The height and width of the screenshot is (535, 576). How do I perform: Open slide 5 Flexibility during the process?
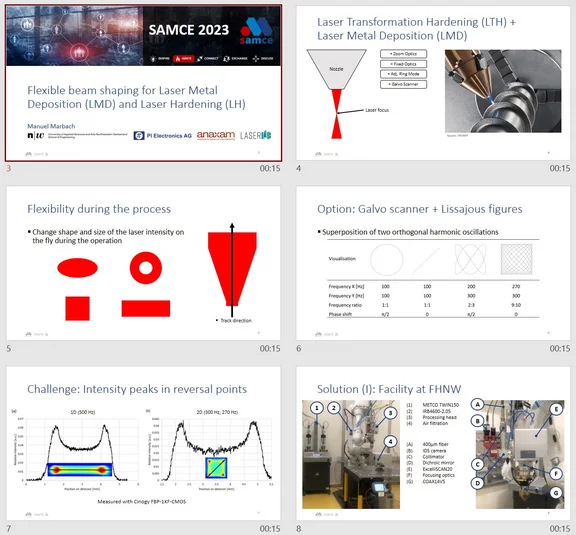143,263
